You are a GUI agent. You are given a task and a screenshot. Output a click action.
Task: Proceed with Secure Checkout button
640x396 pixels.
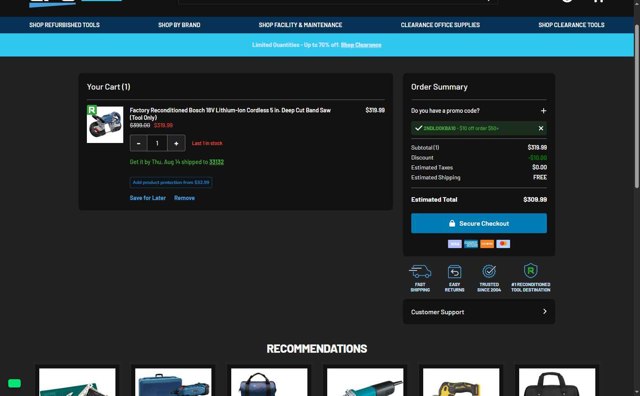479,223
